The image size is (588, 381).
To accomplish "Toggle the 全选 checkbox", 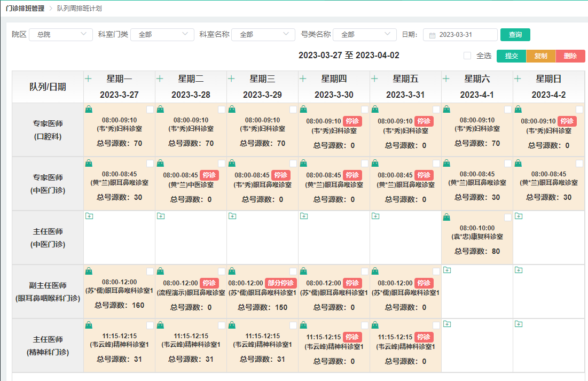I will [467, 56].
